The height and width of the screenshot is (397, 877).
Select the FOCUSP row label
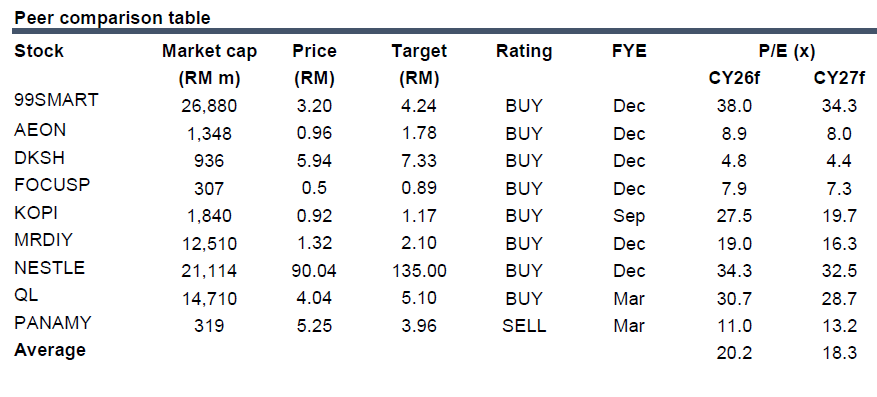tap(52, 185)
